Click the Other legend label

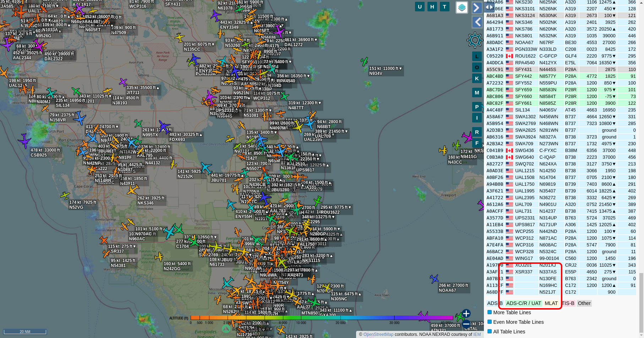[584, 303]
